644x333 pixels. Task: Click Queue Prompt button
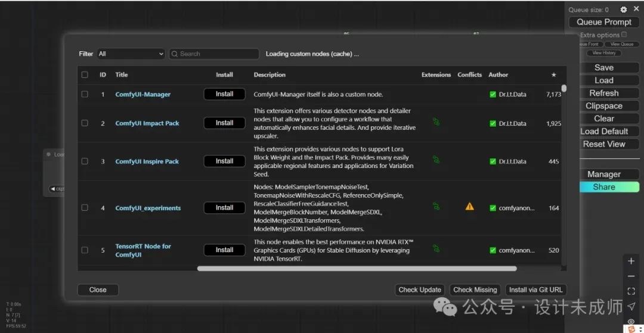pos(604,22)
